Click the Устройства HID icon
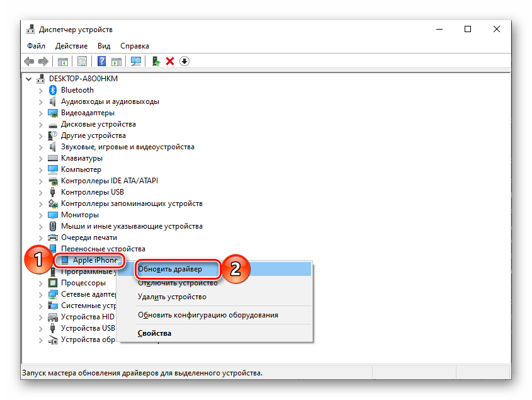Viewport: 532px width, 400px height. point(53,317)
